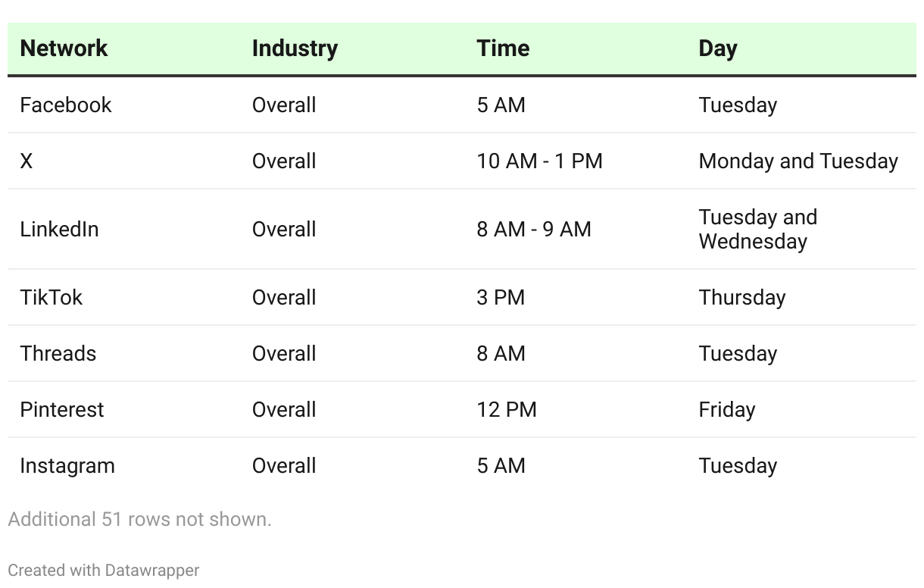Select the X network cell
This screenshot has width=924, height=588.
tap(27, 161)
